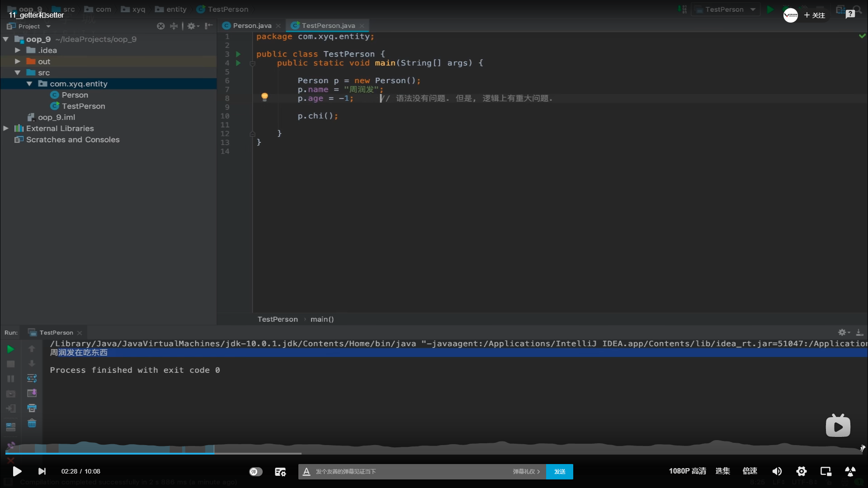Collapse the src folder
The width and height of the screenshot is (868, 488).
[x=18, y=72]
